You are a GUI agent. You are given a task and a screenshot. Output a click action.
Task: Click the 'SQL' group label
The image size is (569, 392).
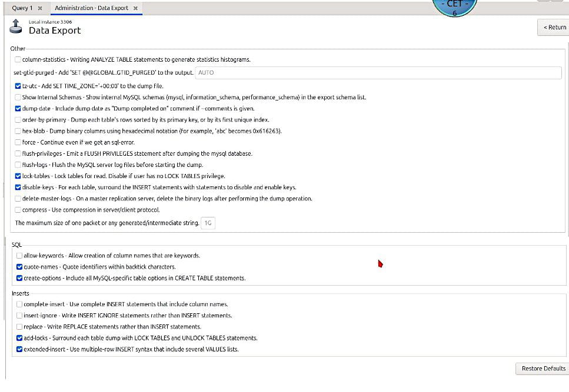16,244
